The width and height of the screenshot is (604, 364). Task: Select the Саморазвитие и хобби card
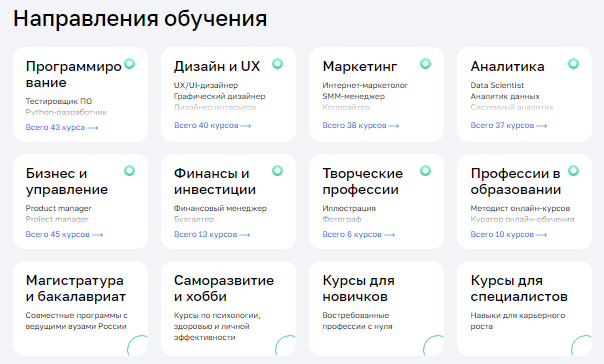228,309
